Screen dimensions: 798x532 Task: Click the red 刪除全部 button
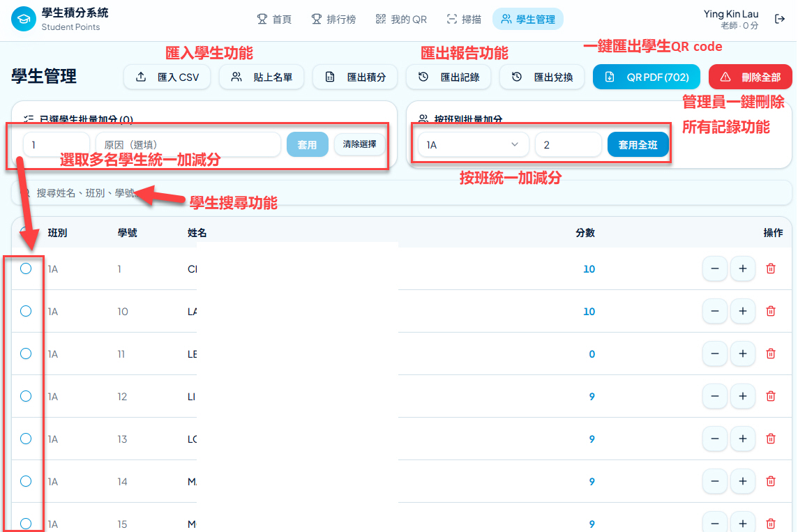(750, 77)
